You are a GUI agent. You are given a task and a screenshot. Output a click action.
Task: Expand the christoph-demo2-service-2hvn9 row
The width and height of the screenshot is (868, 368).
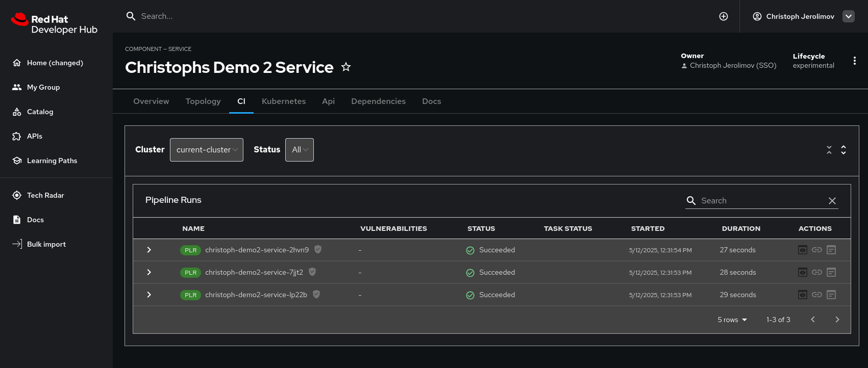tap(149, 250)
